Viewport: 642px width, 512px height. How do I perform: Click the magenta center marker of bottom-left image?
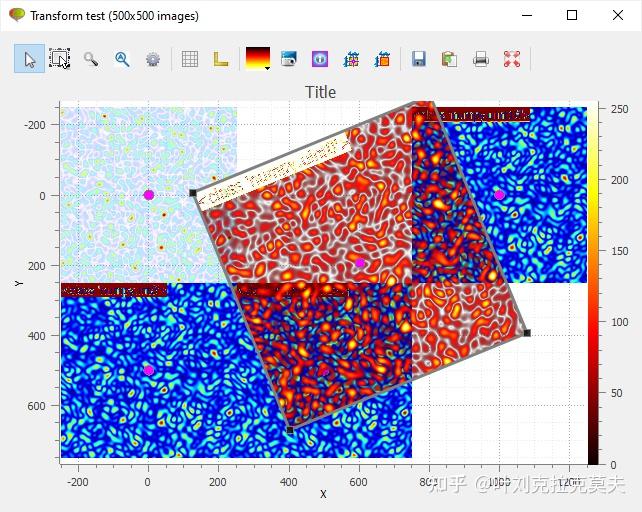[149, 370]
